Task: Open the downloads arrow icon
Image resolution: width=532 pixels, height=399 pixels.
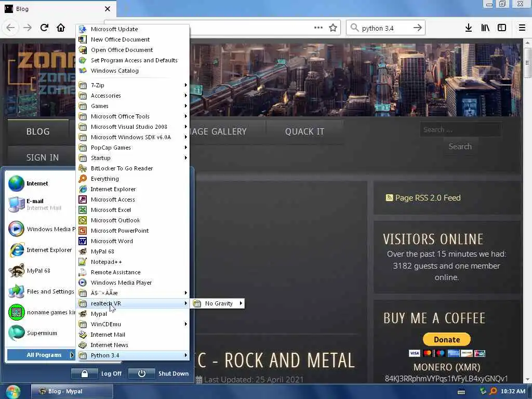Action: click(x=468, y=28)
